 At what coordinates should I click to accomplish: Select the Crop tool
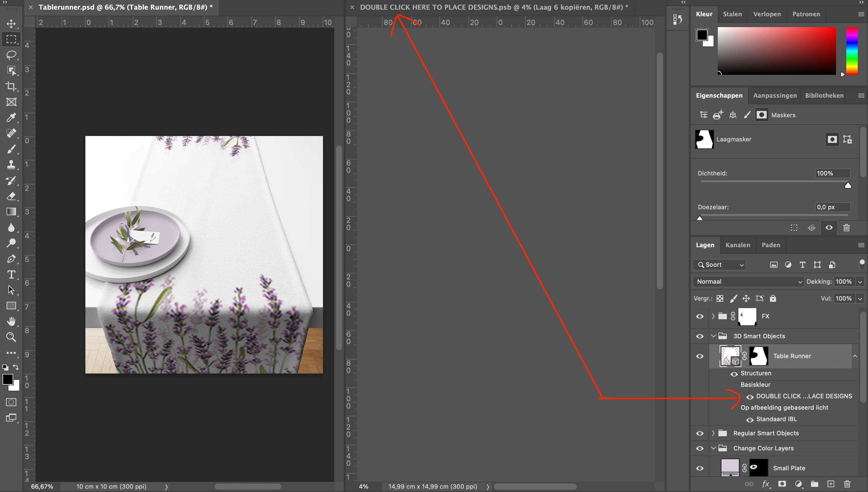click(x=11, y=87)
